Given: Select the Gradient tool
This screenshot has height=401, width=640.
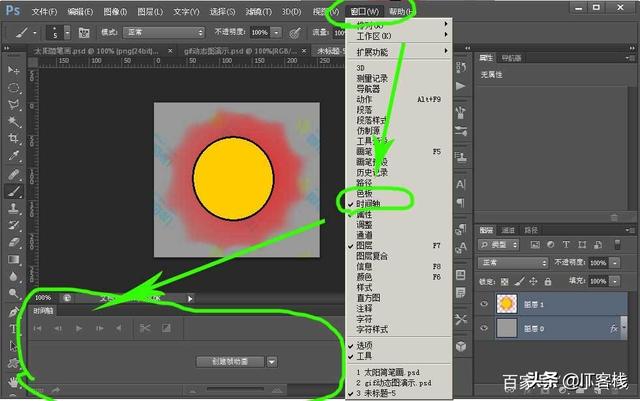Looking at the screenshot, I should click(13, 259).
